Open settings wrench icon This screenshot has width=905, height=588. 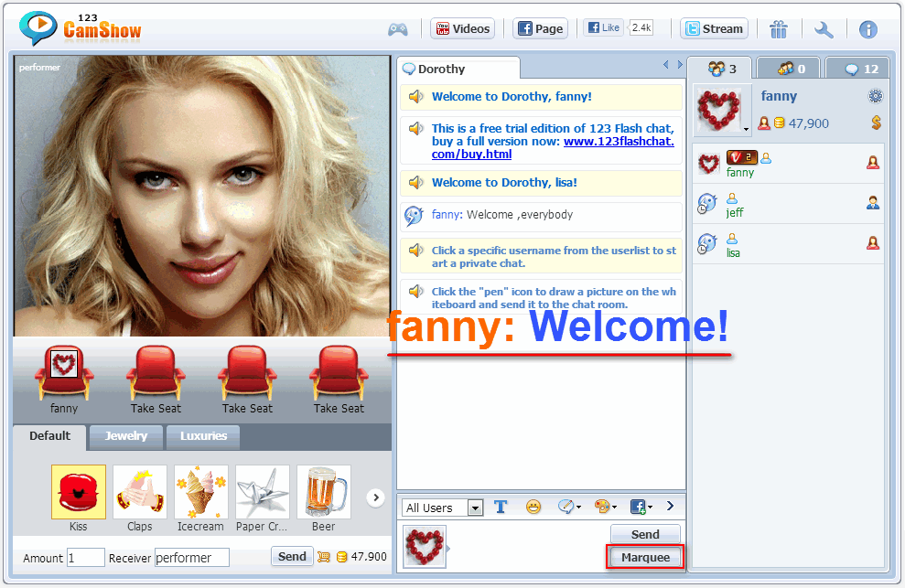click(x=824, y=29)
